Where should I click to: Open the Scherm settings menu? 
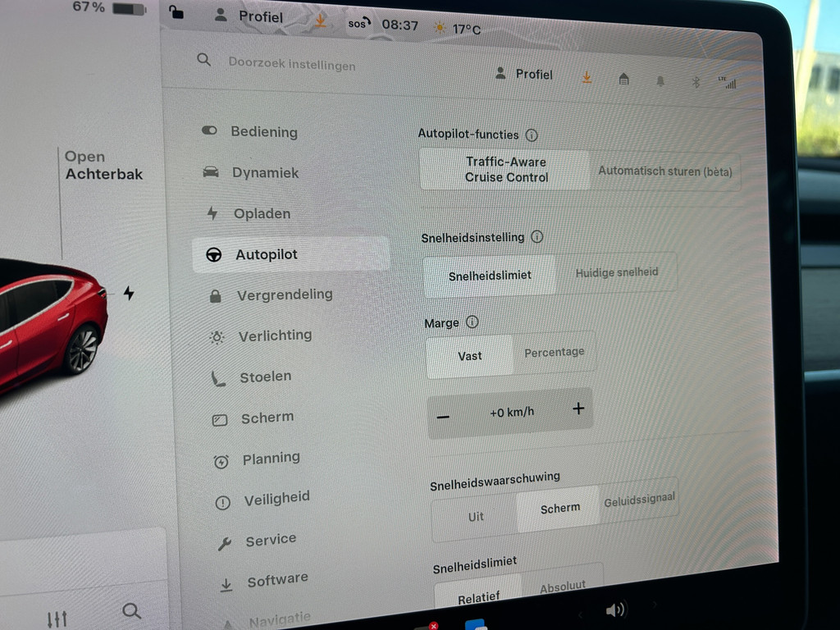point(253,418)
